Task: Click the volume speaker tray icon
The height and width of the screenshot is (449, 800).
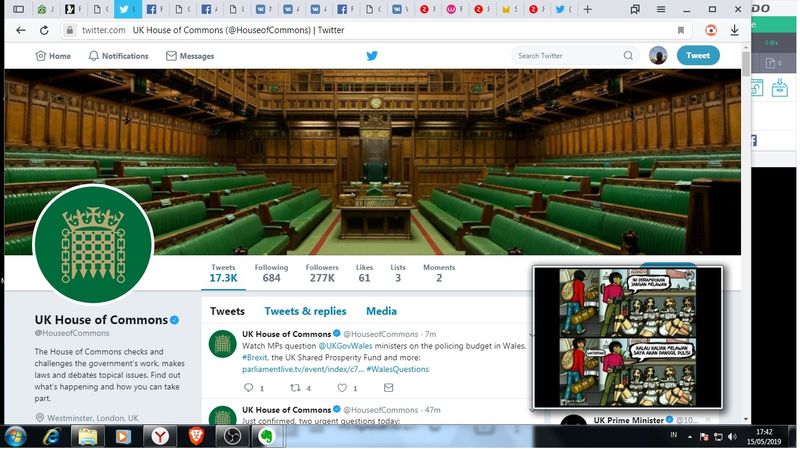Action: tap(732, 437)
